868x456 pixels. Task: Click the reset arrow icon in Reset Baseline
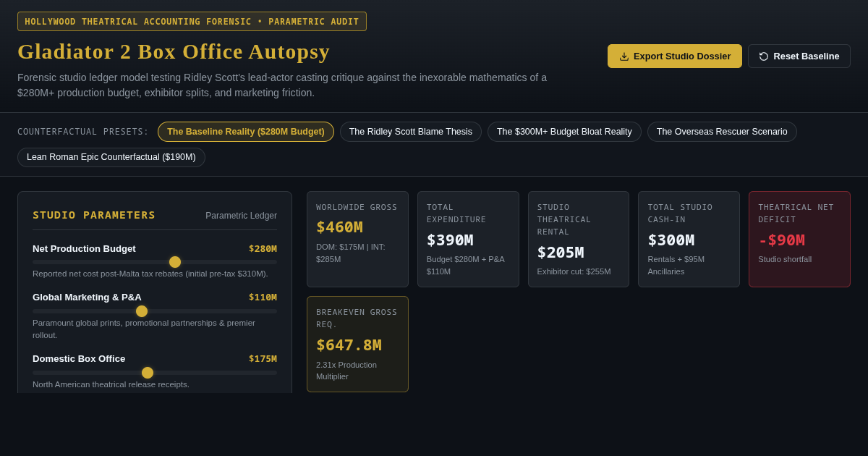point(764,56)
